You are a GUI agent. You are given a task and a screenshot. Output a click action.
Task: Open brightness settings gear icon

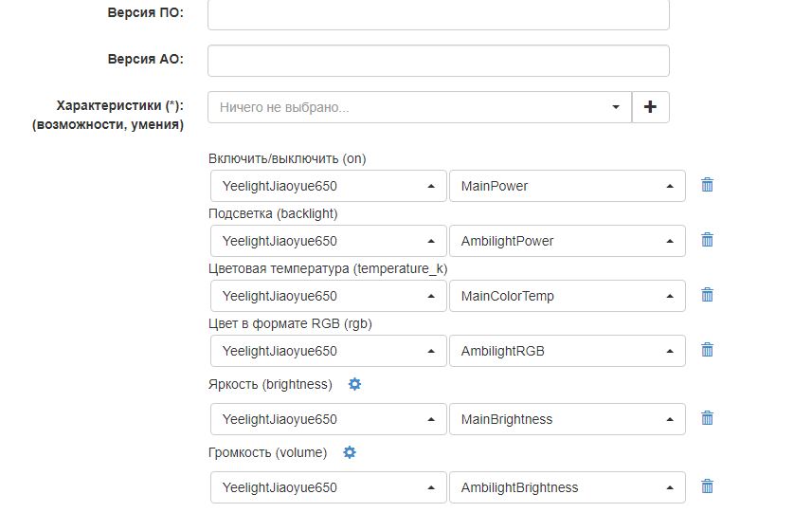point(355,384)
